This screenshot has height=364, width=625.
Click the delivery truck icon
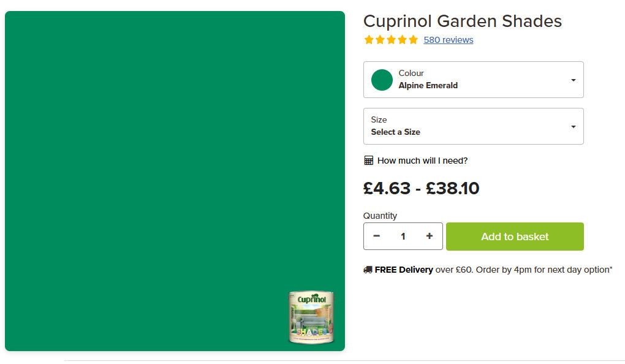[x=368, y=270]
